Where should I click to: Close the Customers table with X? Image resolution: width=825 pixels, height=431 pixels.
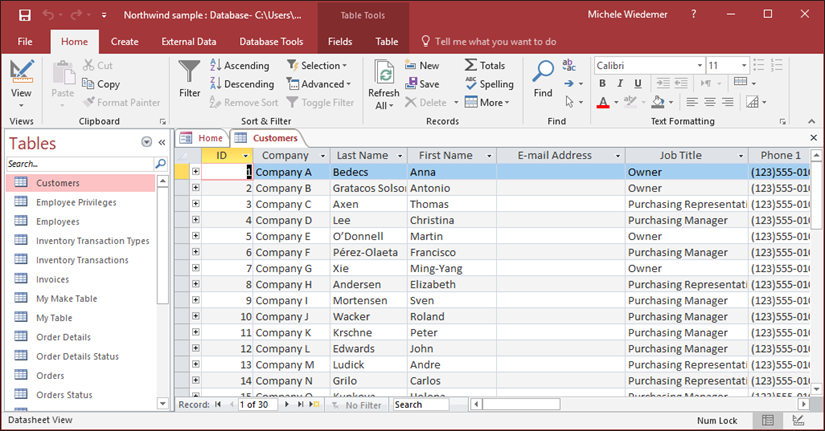coord(813,138)
